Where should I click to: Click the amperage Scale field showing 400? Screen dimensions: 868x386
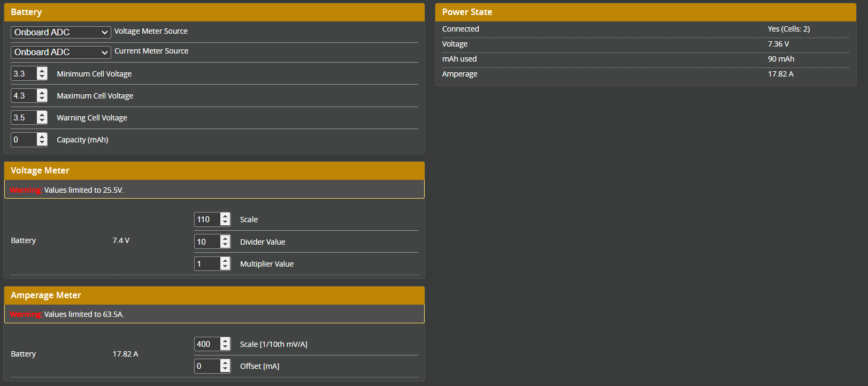tap(208, 344)
